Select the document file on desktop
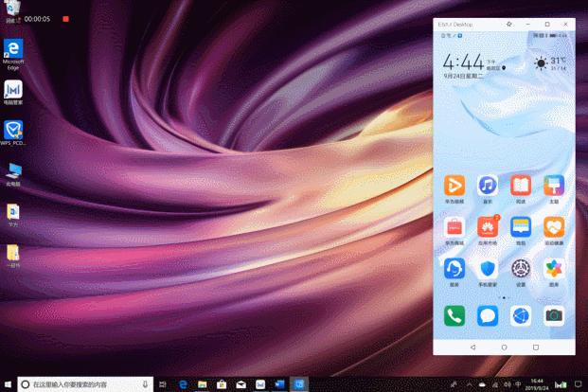 tap(13, 215)
